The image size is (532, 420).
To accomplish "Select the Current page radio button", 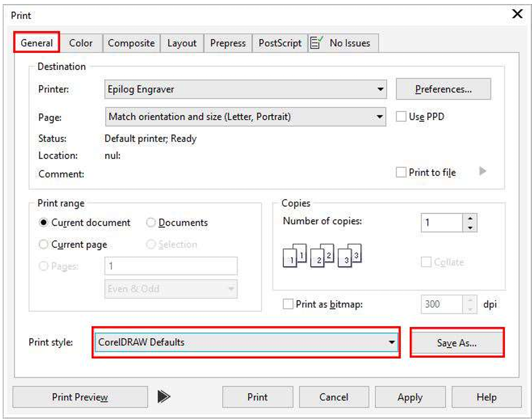I will coord(44,245).
